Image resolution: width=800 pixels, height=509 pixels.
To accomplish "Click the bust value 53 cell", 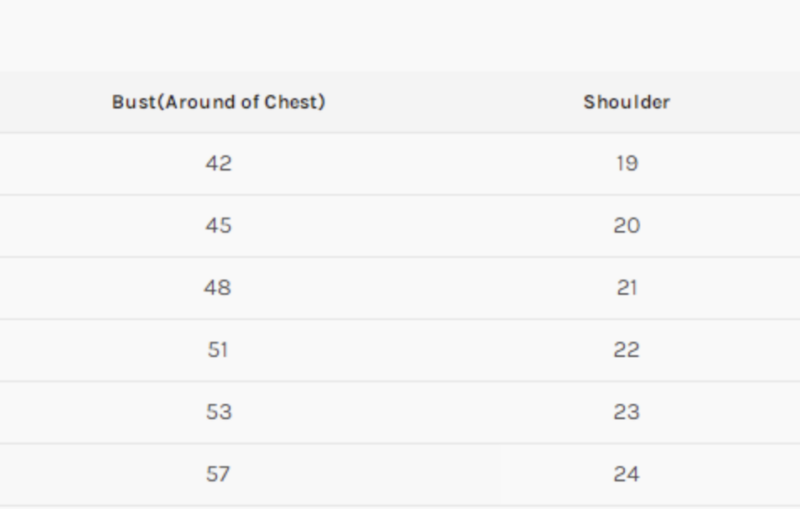I will click(218, 412).
